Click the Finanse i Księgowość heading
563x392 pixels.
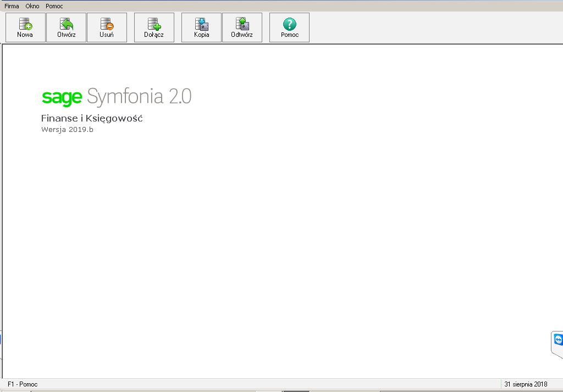pos(92,118)
